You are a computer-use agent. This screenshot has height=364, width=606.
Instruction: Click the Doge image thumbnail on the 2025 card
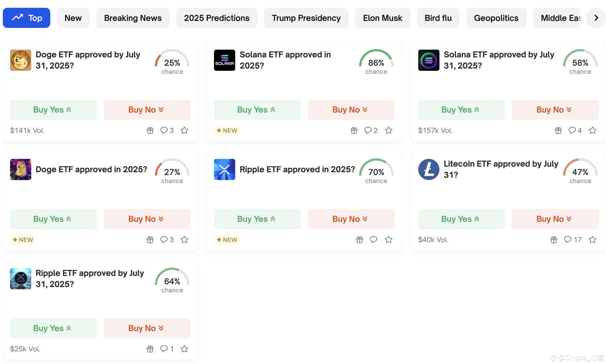pos(20,169)
